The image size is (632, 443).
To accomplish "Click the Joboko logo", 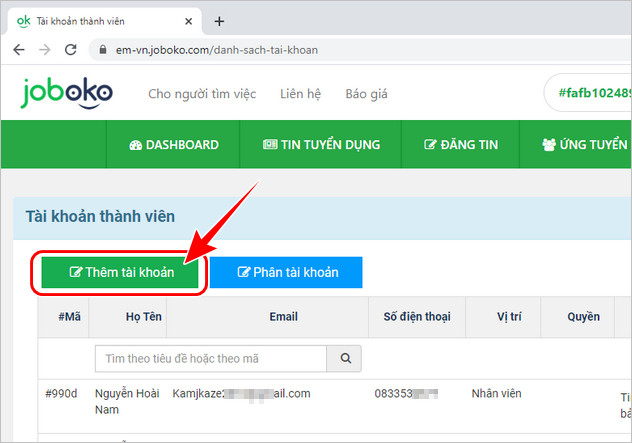I will tap(66, 93).
